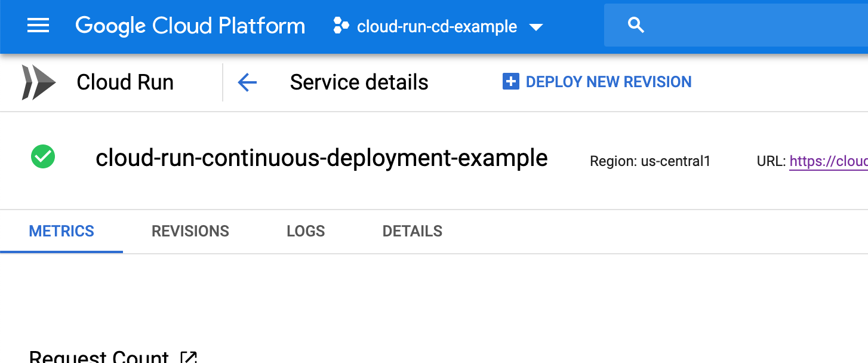This screenshot has height=363, width=868.
Task: Click the green checkmark status icon
Action: tap(43, 158)
